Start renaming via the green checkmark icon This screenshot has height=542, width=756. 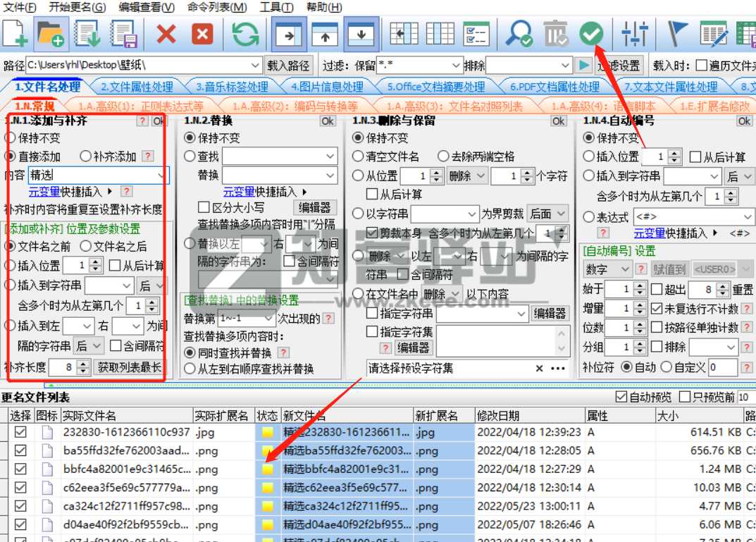pos(592,33)
